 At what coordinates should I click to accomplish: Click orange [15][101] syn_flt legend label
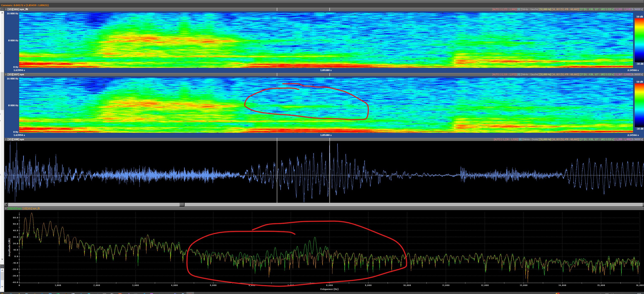pyautogui.click(x=31, y=208)
